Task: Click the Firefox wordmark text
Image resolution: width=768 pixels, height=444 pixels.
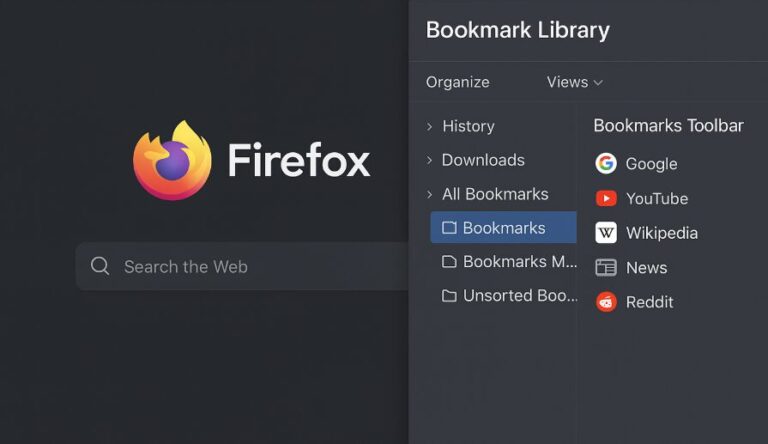Action: tap(299, 160)
